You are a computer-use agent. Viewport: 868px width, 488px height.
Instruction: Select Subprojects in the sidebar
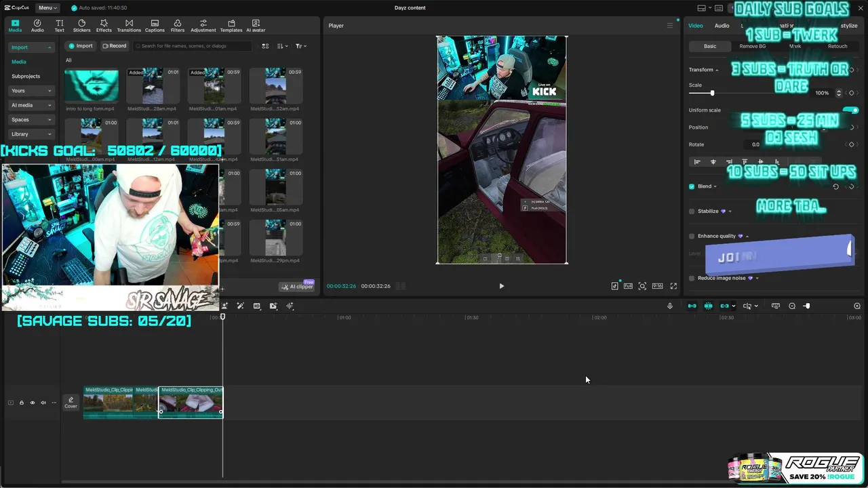click(26, 77)
